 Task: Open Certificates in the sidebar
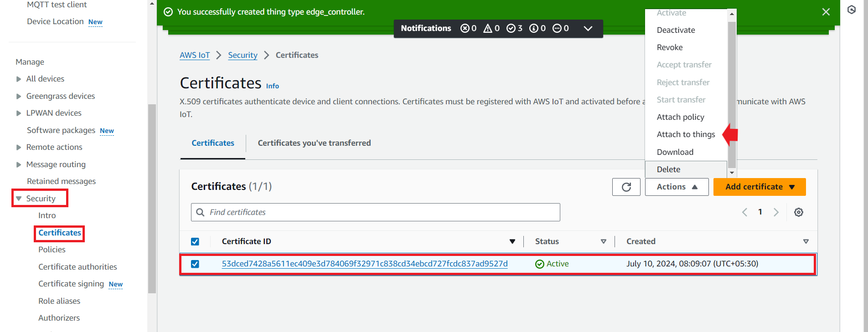(60, 233)
